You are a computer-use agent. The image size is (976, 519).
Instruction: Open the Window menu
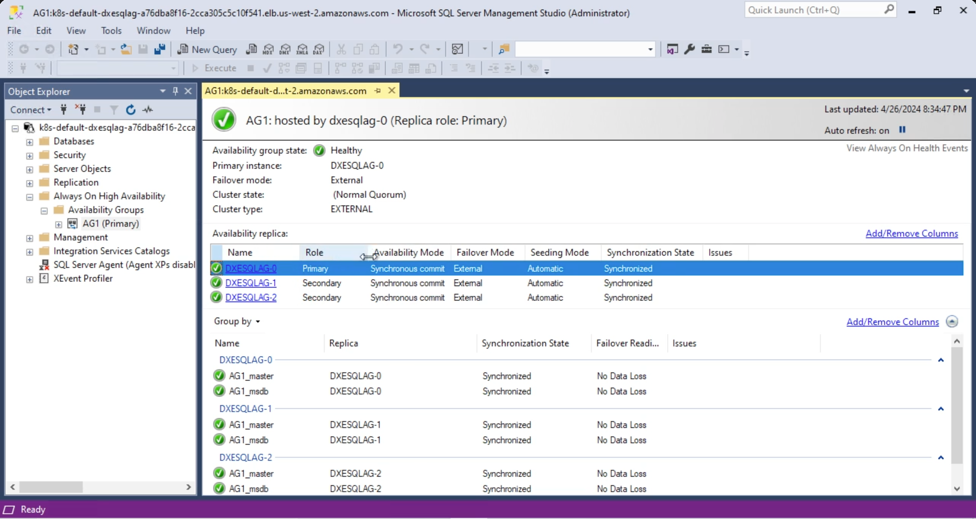click(153, 30)
